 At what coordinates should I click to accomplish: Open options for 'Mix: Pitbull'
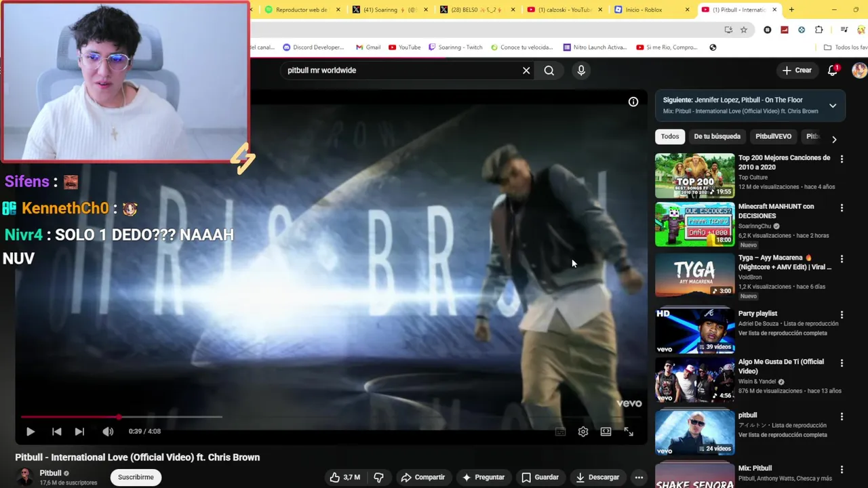(842, 469)
